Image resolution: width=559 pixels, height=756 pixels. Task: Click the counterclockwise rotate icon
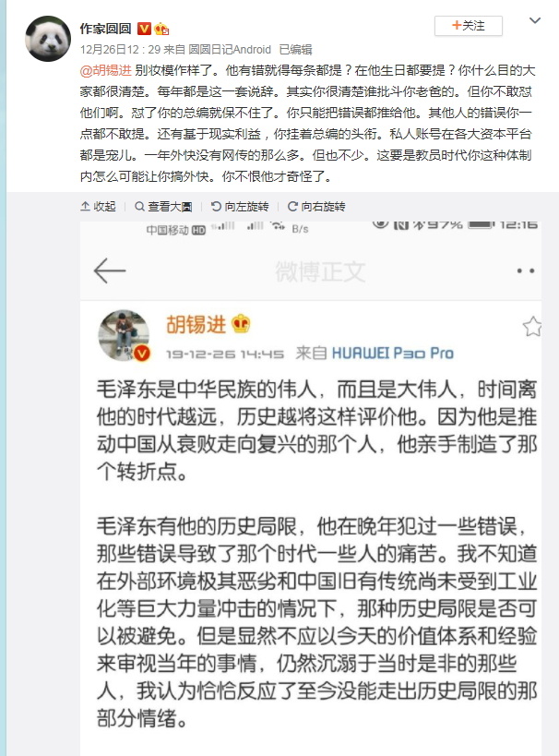tap(217, 207)
